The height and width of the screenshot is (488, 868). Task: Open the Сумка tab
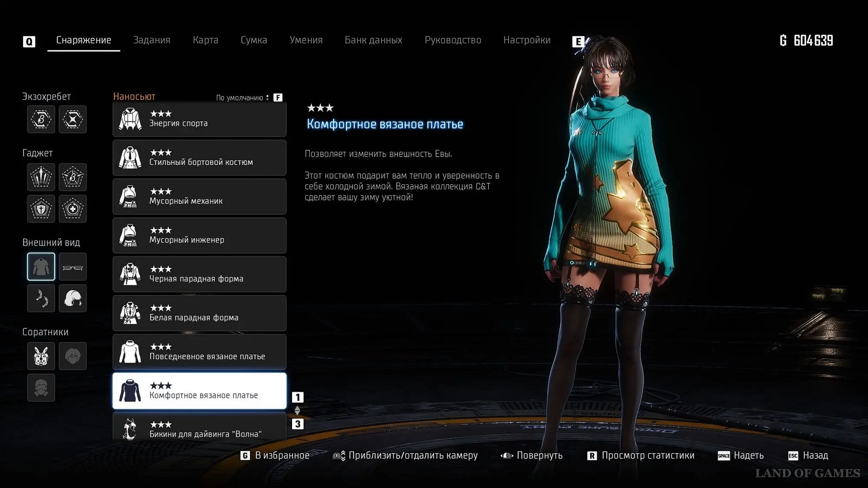pos(254,40)
